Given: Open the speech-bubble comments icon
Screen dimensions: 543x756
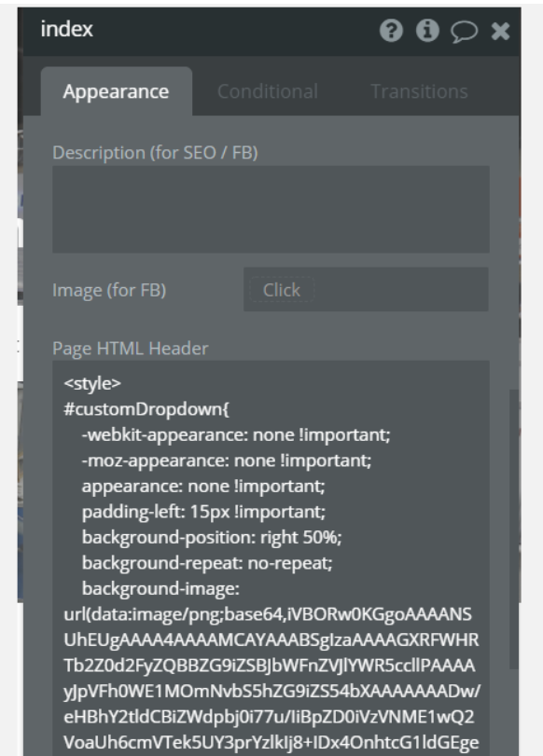Looking at the screenshot, I should click(464, 32).
